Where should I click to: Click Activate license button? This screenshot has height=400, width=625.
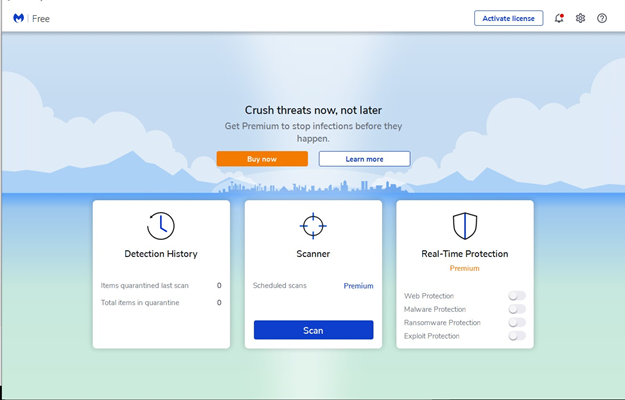(x=509, y=18)
